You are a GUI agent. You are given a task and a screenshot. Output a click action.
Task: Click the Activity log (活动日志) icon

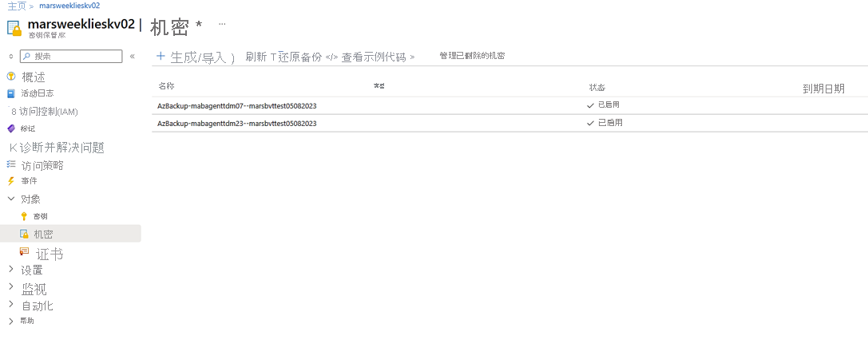11,93
